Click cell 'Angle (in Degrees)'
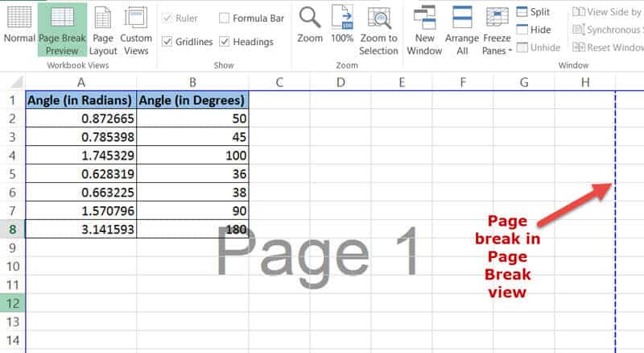Screen dimensions: 644x353 [x=192, y=100]
